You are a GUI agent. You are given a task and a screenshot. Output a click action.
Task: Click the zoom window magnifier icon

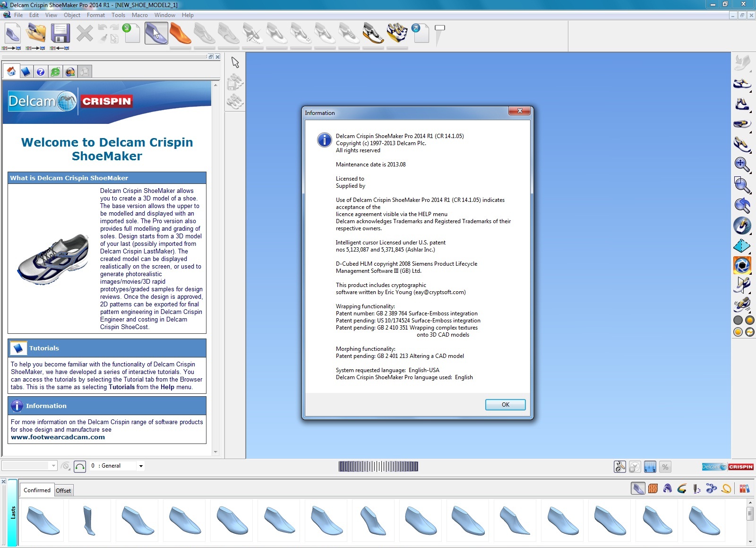(x=742, y=185)
